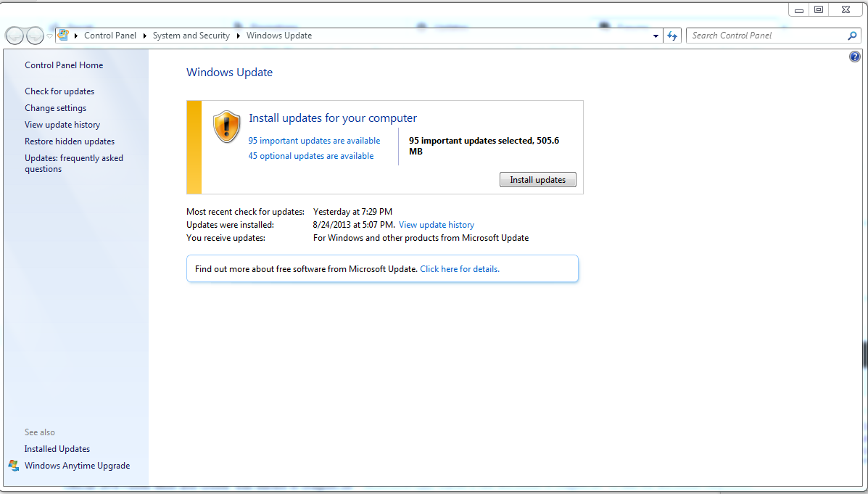The width and height of the screenshot is (868, 494).
Task: Close the Windows Update window
Action: pyautogui.click(x=846, y=9)
